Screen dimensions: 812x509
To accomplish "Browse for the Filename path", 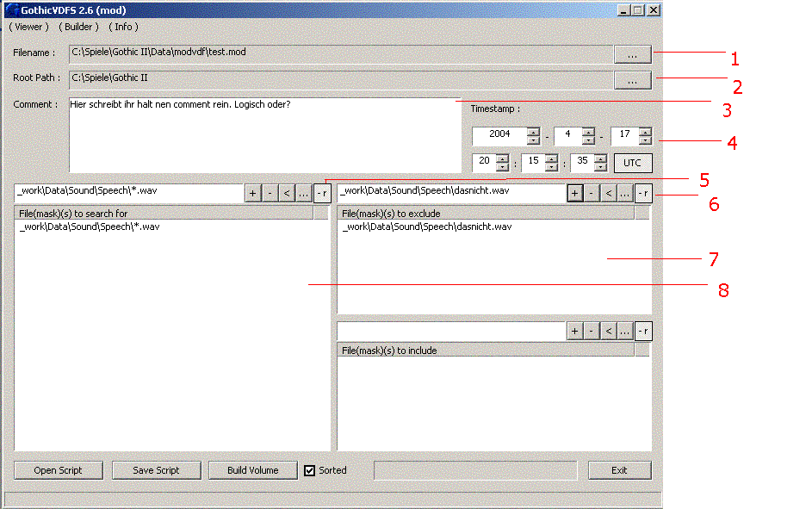I will coord(632,54).
